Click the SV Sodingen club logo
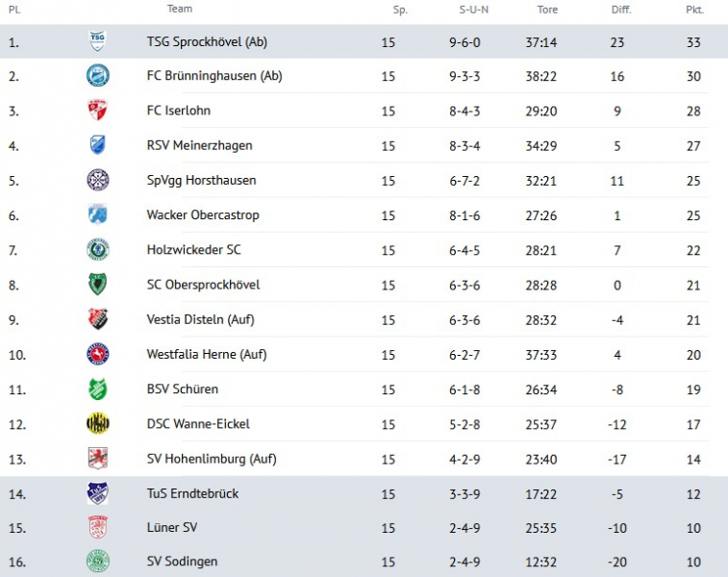 point(97,561)
